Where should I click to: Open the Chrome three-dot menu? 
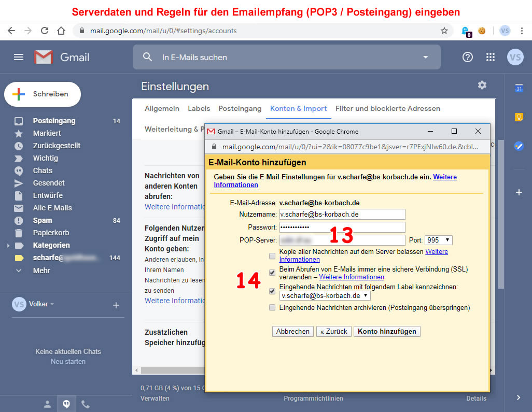[x=522, y=31]
